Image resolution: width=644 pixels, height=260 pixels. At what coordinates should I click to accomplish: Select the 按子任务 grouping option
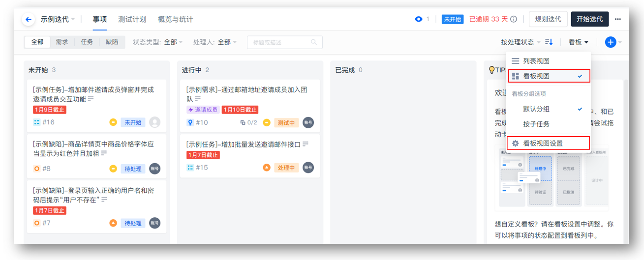[x=536, y=124]
